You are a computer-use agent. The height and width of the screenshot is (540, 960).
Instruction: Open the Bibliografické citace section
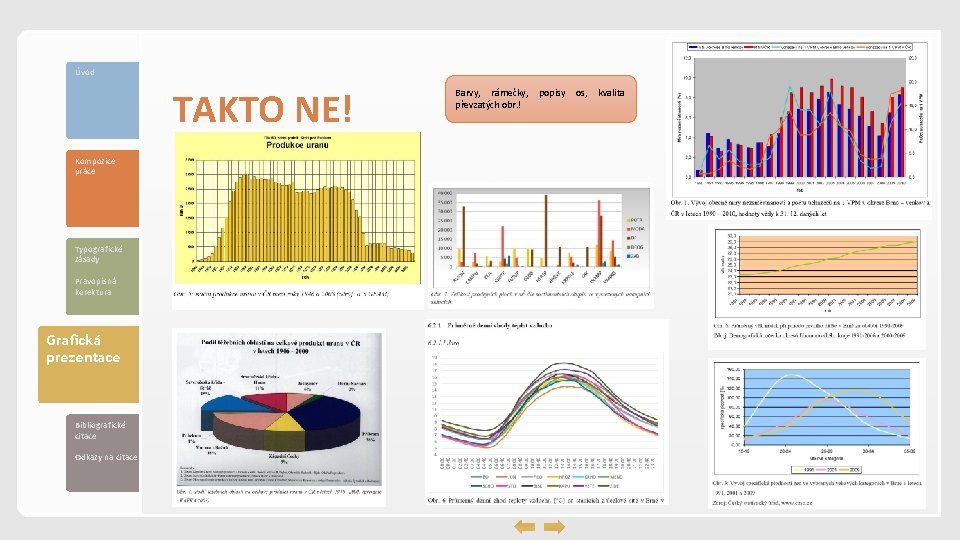point(100,430)
